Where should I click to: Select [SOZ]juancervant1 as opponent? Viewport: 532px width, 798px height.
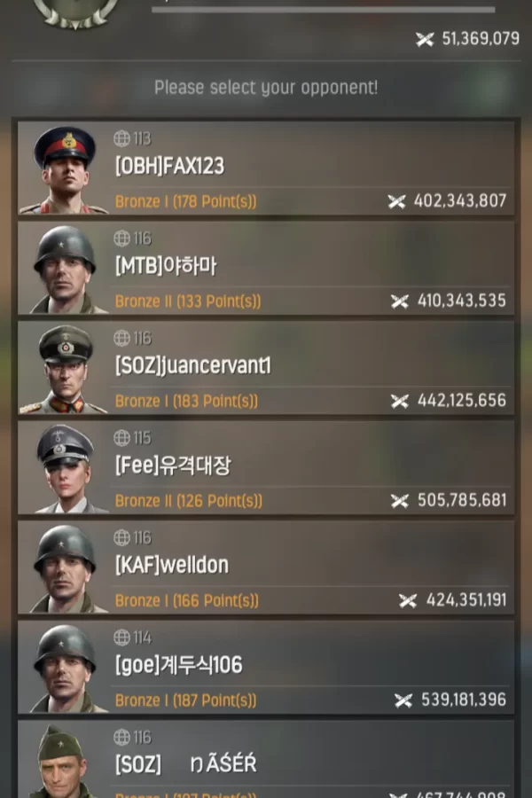point(266,367)
